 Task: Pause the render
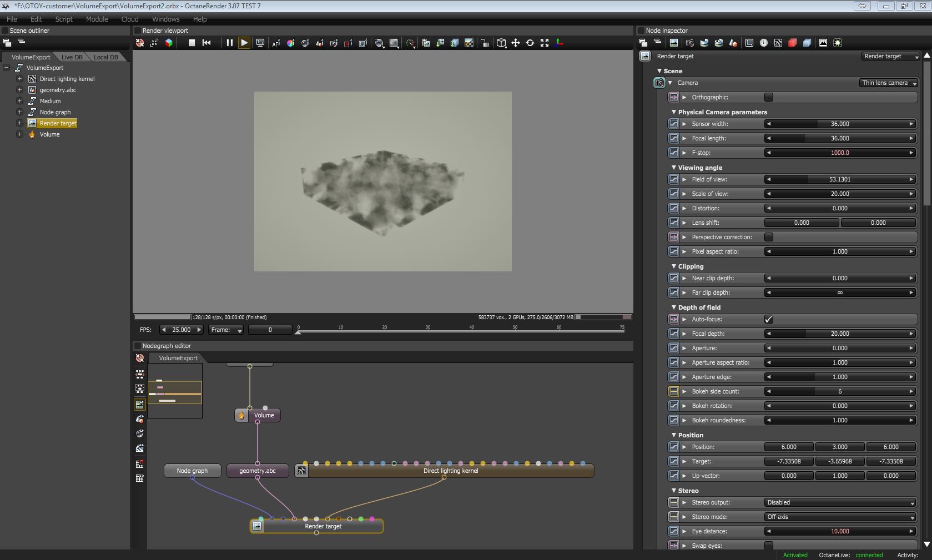(x=229, y=43)
